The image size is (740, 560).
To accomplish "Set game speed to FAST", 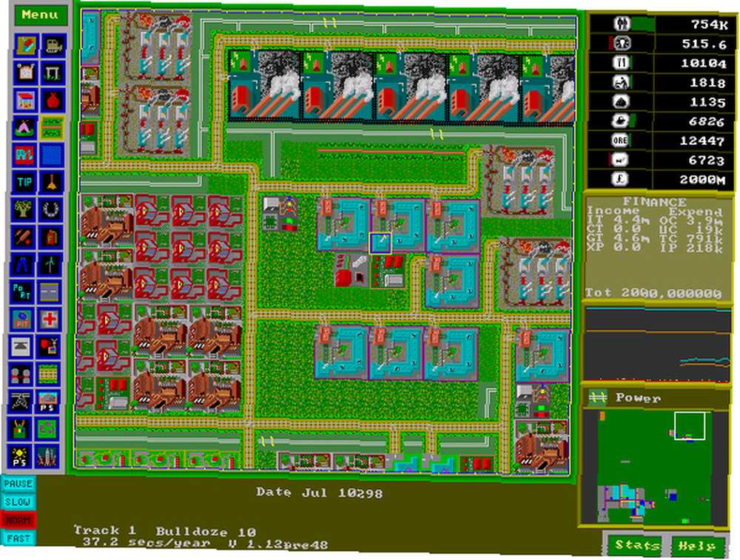I will pos(18,539).
